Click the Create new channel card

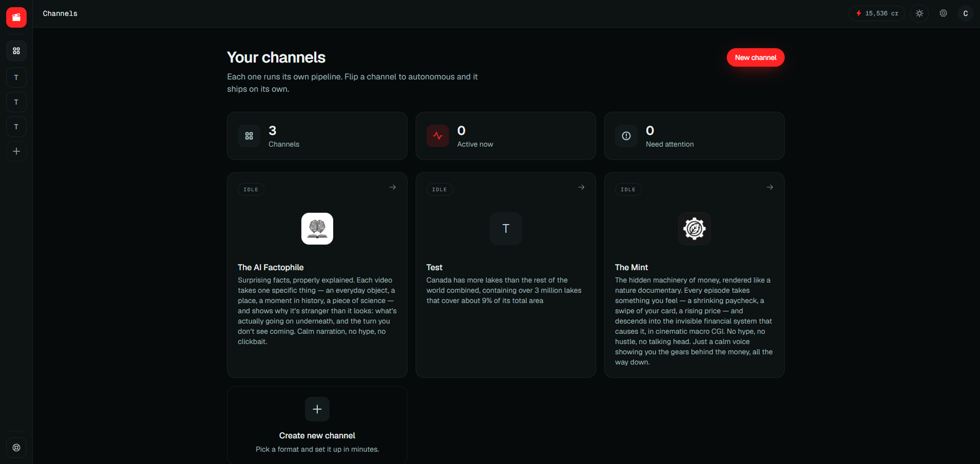tap(317, 425)
